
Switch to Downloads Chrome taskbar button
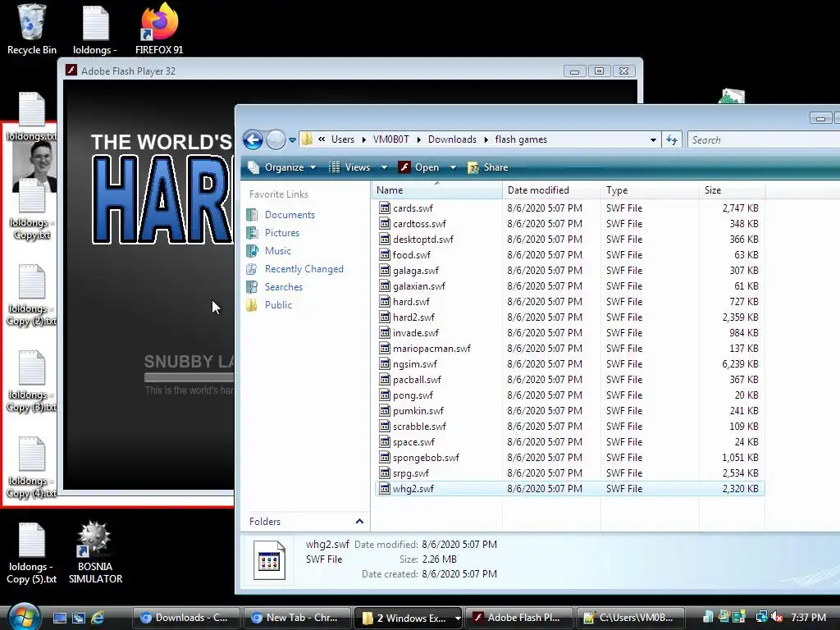pos(186,618)
